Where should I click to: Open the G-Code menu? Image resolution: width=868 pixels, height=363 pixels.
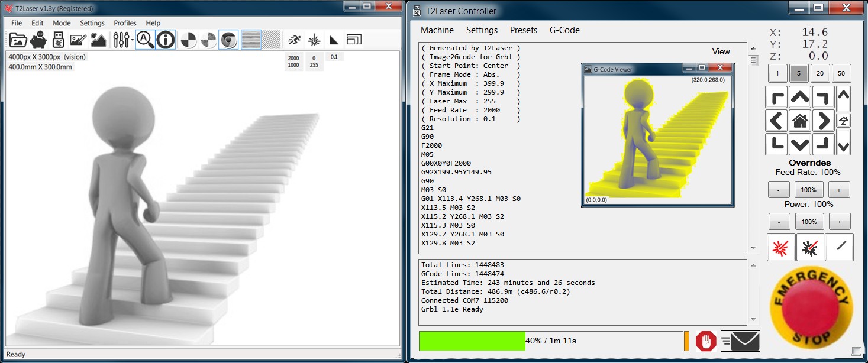[564, 30]
